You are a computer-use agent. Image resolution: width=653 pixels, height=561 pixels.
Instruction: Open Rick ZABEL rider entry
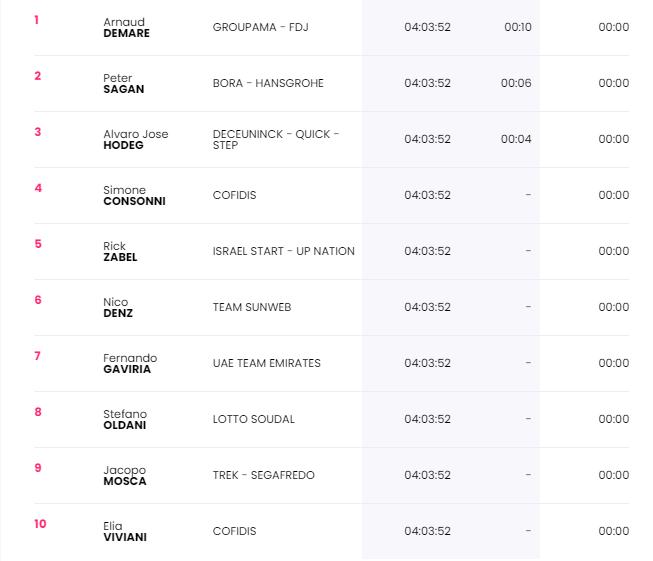pos(120,252)
